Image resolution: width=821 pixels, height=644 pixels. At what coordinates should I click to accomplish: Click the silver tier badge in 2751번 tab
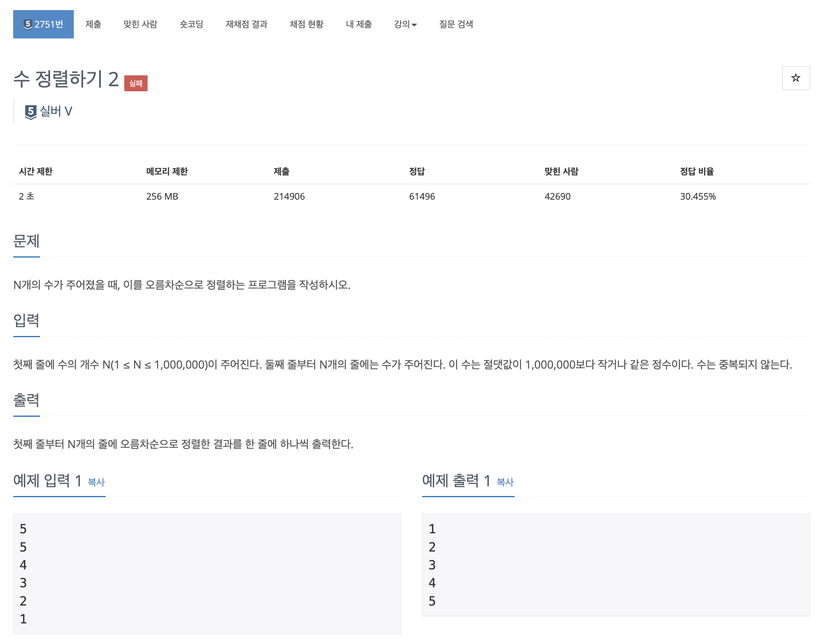(x=28, y=24)
